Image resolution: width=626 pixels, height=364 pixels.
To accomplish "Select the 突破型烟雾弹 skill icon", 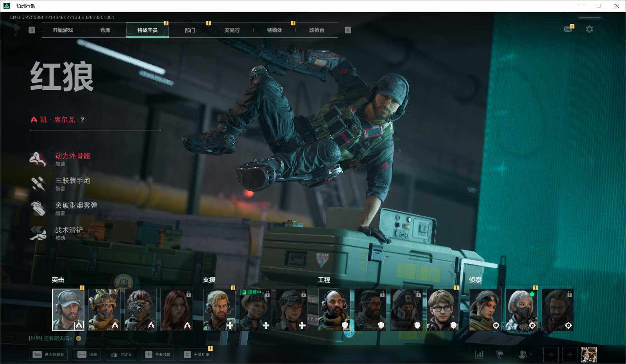I will click(38, 208).
